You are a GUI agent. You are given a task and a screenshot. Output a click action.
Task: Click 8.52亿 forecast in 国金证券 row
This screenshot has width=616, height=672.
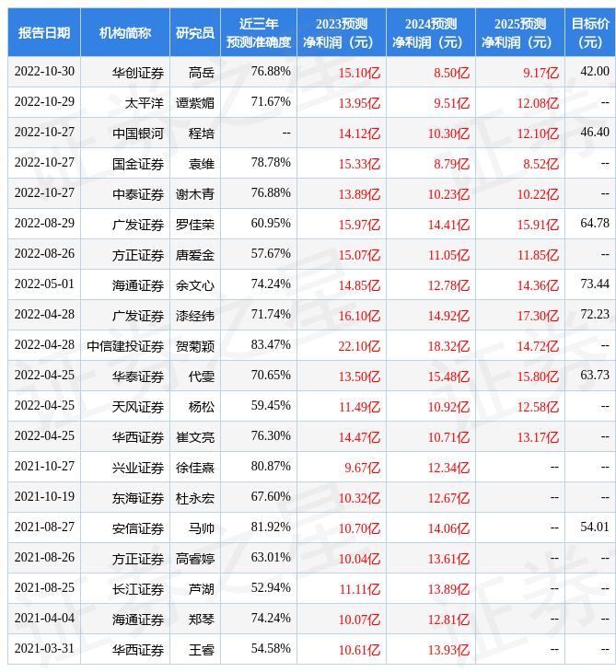[x=540, y=164]
